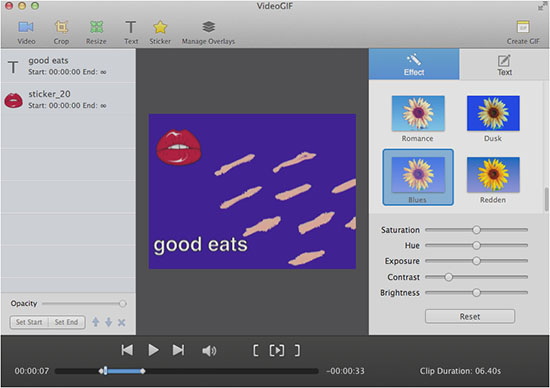Play selected clip range icon
The width and height of the screenshot is (550, 388).
tap(277, 350)
